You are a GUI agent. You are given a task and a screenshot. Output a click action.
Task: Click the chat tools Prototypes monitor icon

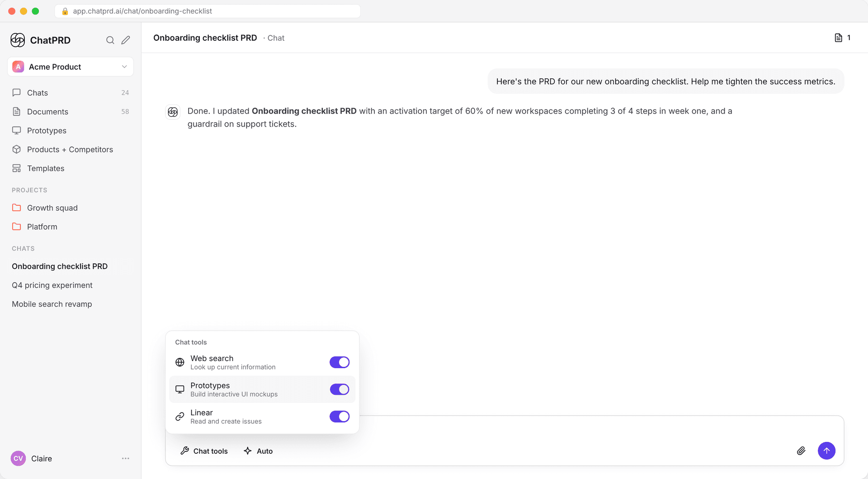coord(180,389)
